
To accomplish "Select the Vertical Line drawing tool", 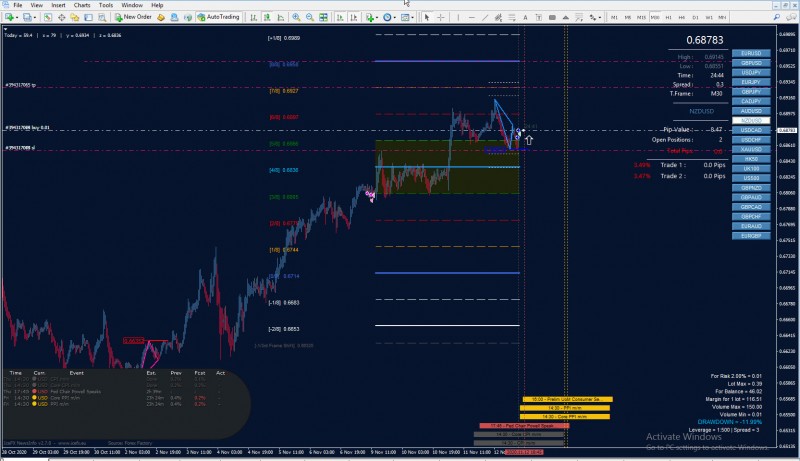I will click(458, 17).
